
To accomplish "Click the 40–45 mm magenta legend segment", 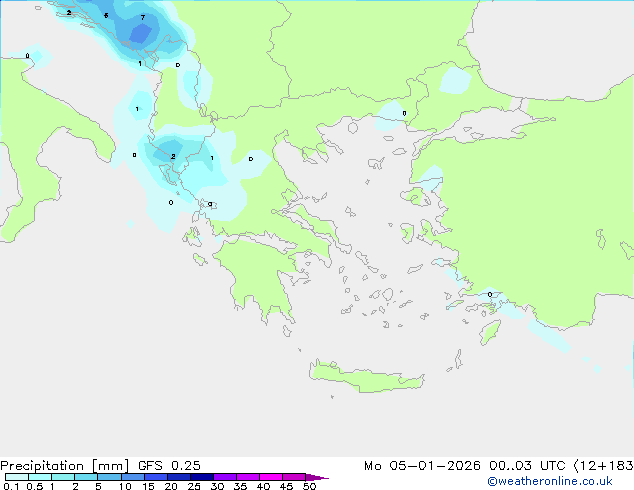I will [271, 477].
